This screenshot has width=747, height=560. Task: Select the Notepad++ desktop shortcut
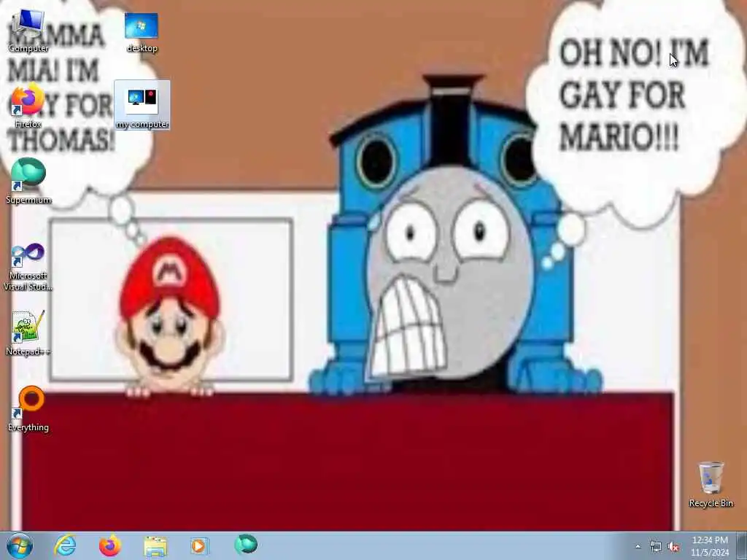pos(28,333)
